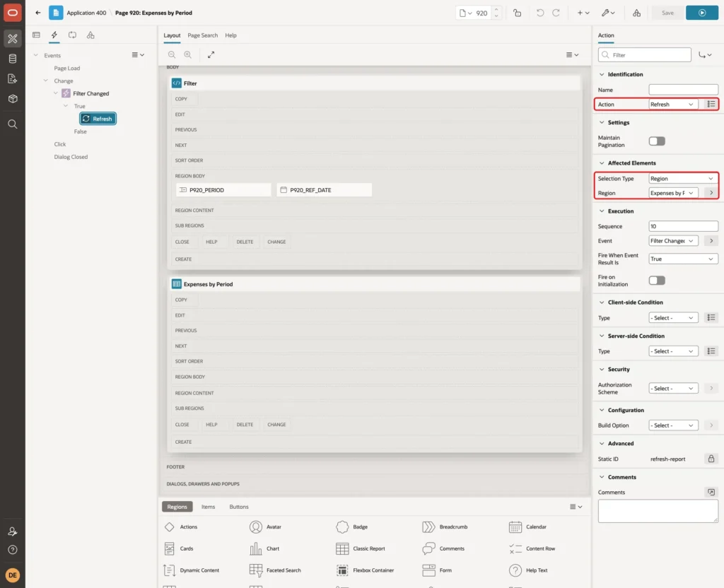Open the Selection Type dropdown
Image resolution: width=724 pixels, height=588 pixels.
pyautogui.click(x=683, y=179)
